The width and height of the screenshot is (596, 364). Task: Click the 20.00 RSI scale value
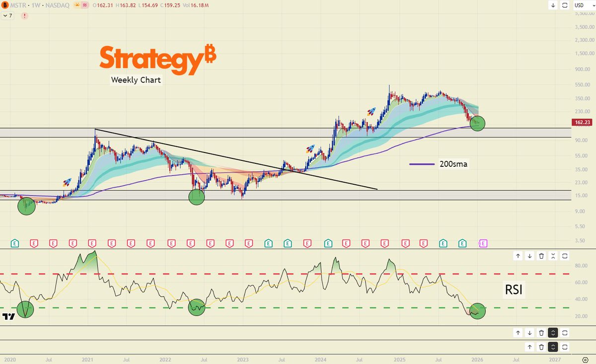582,316
